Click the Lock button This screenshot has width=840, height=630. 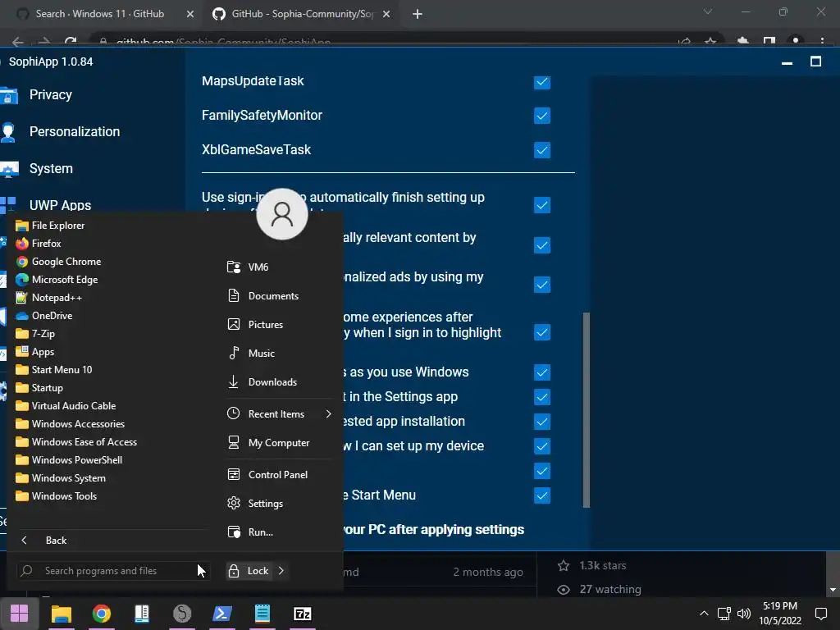(x=249, y=571)
